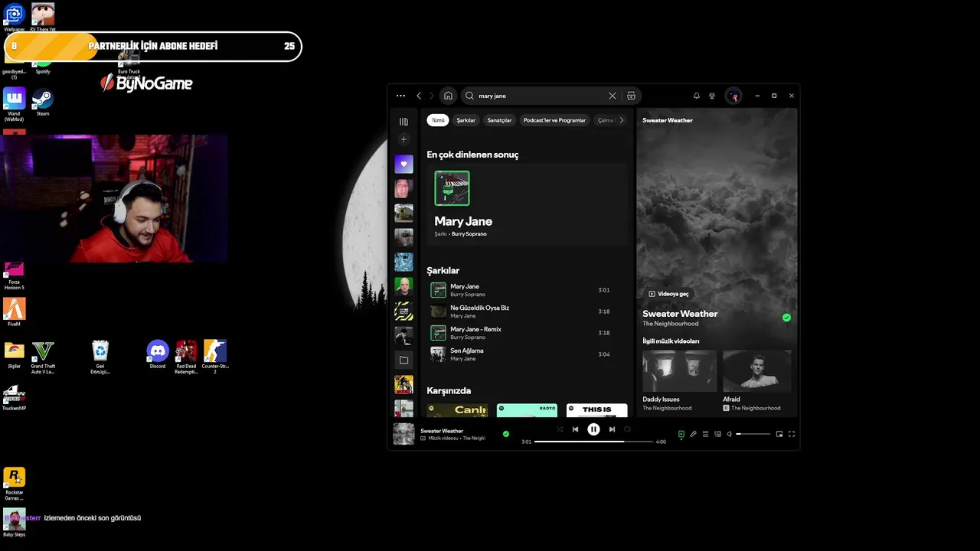
Task: Open the connect to a device icon
Action: pyautogui.click(x=717, y=434)
